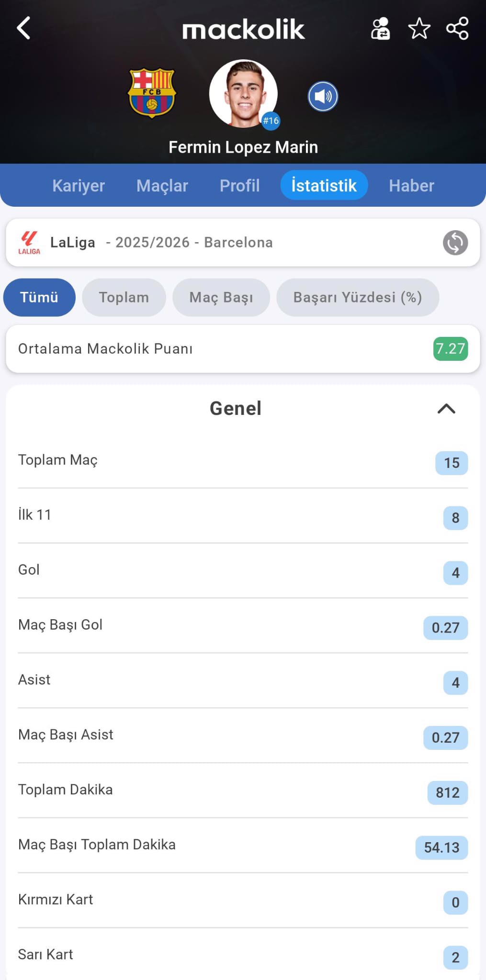
Task: Select the Toplam filter chip
Action: pos(124,297)
